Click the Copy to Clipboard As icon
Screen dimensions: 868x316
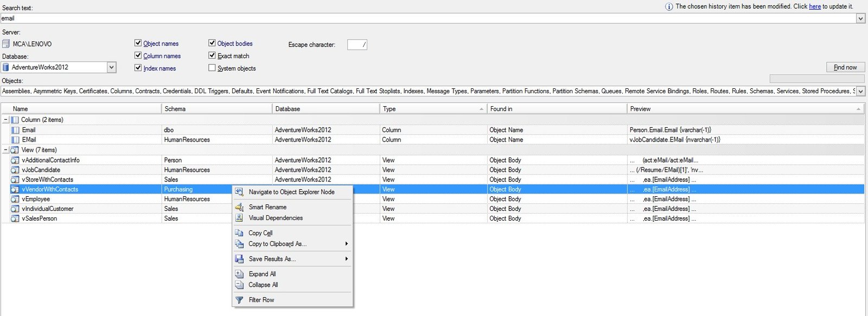(239, 244)
